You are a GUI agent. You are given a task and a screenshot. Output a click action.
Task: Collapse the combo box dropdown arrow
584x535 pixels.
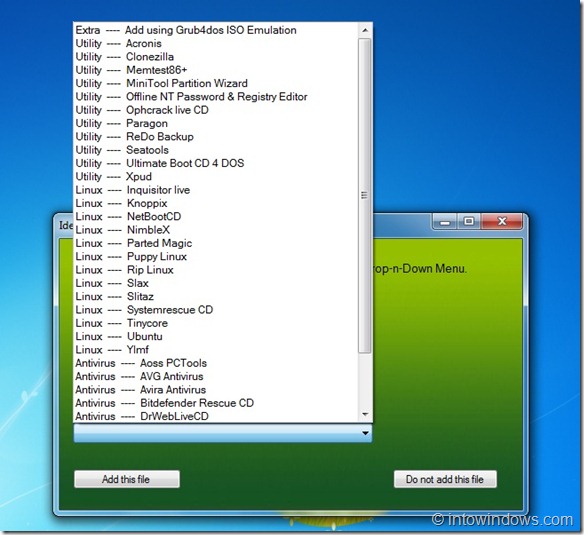[x=365, y=433]
